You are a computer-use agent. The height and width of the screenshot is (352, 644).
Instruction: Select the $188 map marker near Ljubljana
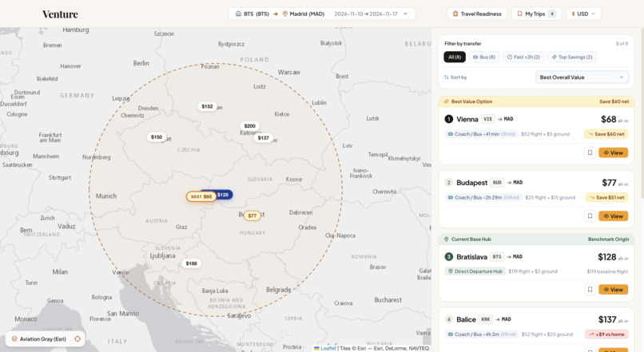point(192,263)
